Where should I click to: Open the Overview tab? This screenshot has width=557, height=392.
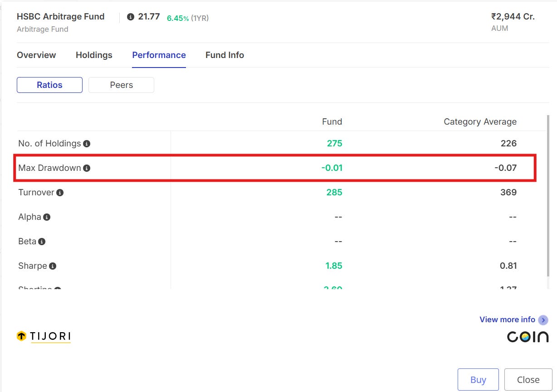click(36, 55)
